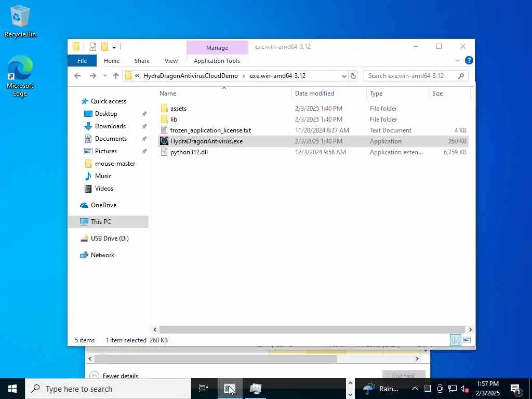Click the muted volume tray icon
The image size is (532, 399).
coord(464,389)
